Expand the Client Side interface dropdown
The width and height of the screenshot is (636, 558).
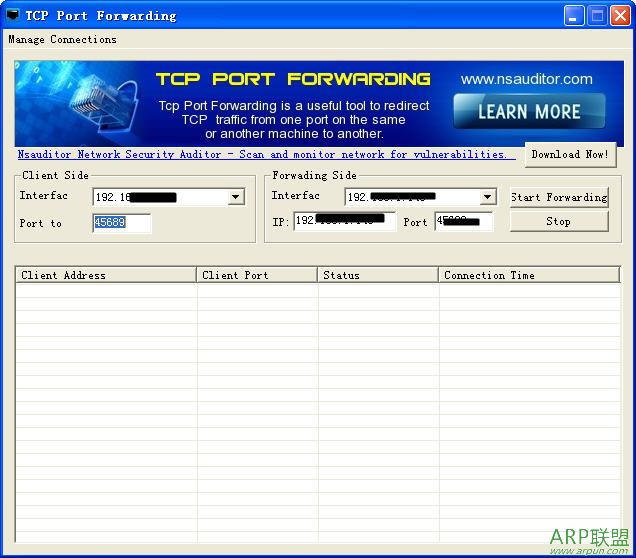(235, 197)
